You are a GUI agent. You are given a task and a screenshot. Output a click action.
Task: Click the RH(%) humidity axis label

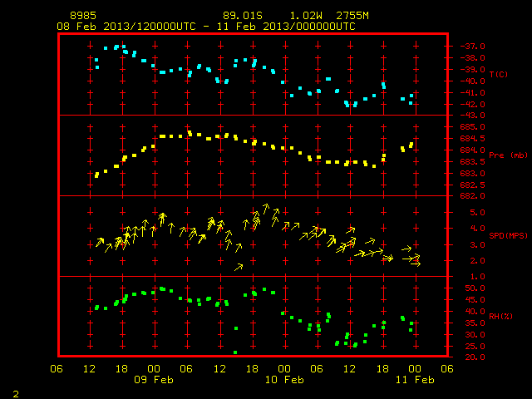[500, 316]
